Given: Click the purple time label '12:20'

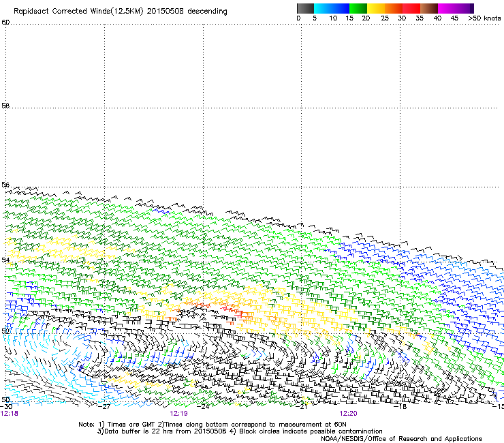Looking at the screenshot, I should coord(349,414).
